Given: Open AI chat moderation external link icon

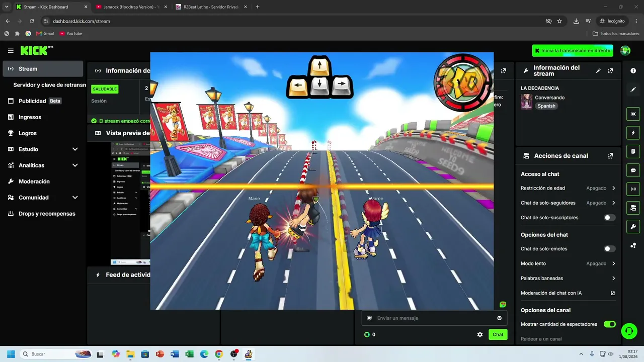Looking at the screenshot, I should (x=613, y=293).
